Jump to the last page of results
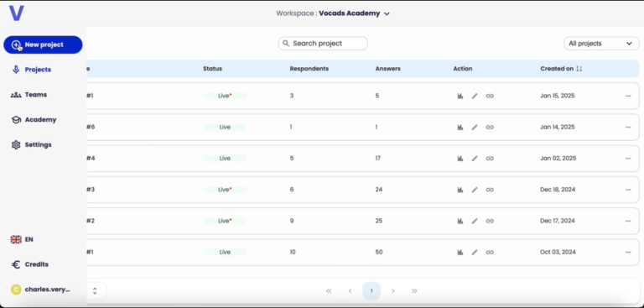Viewport: 644px width, 308px height. click(x=414, y=290)
